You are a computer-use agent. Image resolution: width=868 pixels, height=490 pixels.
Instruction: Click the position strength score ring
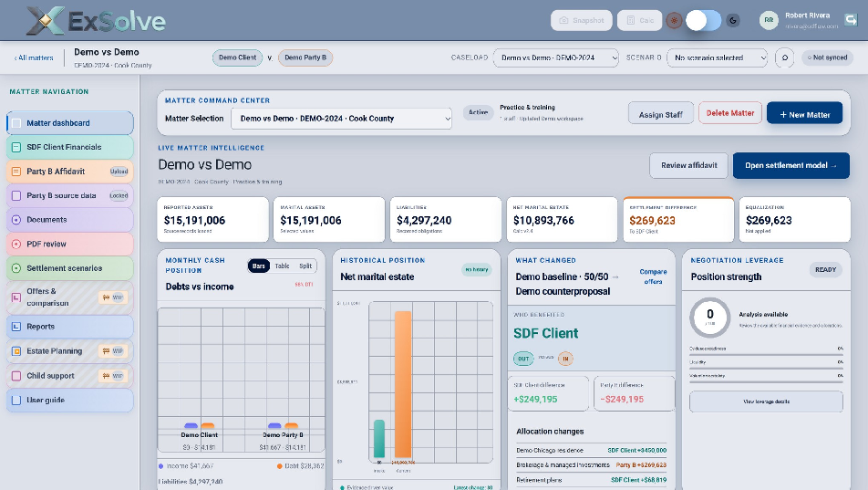(709, 318)
